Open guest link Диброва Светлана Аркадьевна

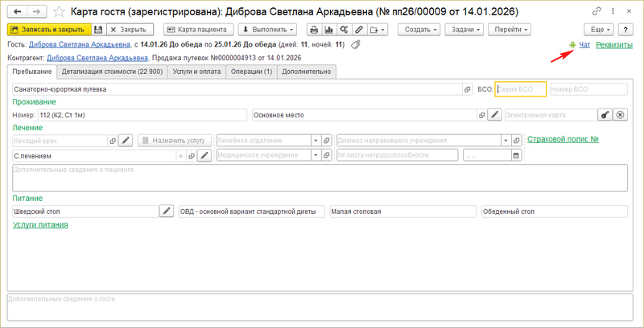coord(79,45)
